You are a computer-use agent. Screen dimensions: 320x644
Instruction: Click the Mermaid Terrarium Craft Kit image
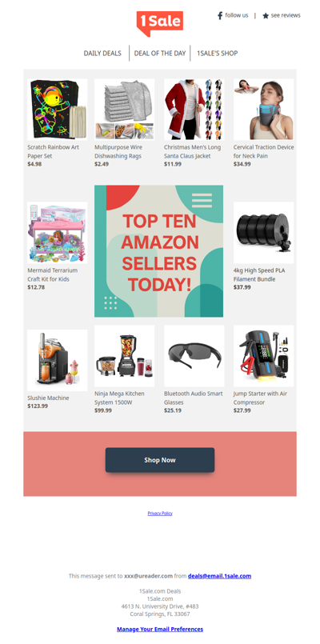pos(57,233)
